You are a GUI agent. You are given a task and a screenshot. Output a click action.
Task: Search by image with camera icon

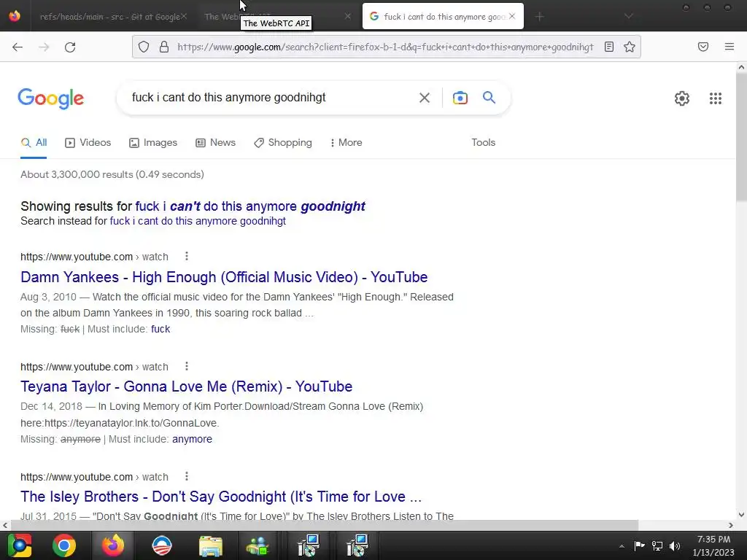pyautogui.click(x=460, y=98)
